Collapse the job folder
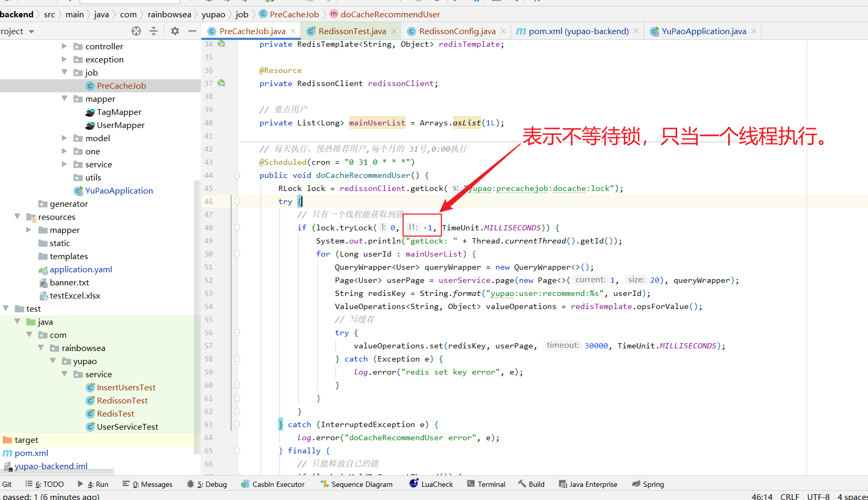The image size is (868, 500). click(64, 72)
